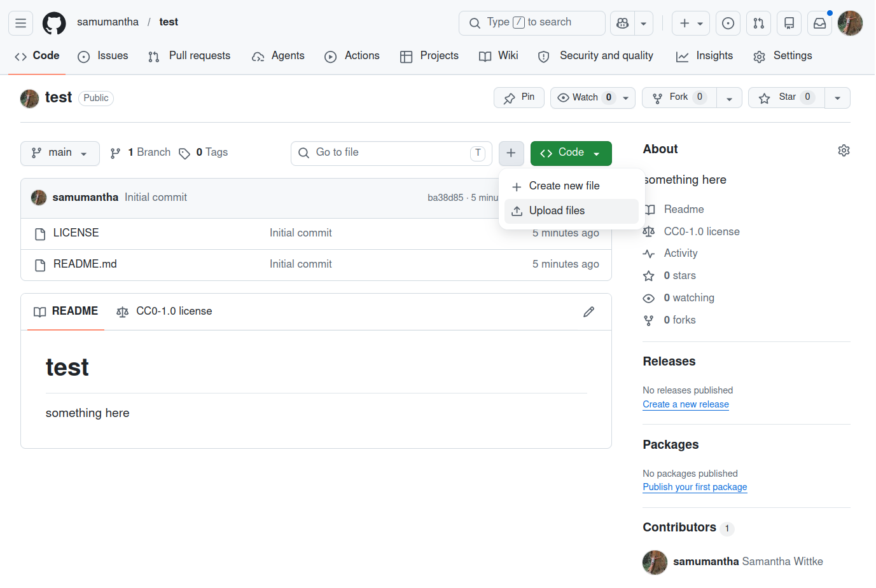Viewport: 876px width, 588px height.
Task: Click the add file plus button
Action: click(511, 153)
